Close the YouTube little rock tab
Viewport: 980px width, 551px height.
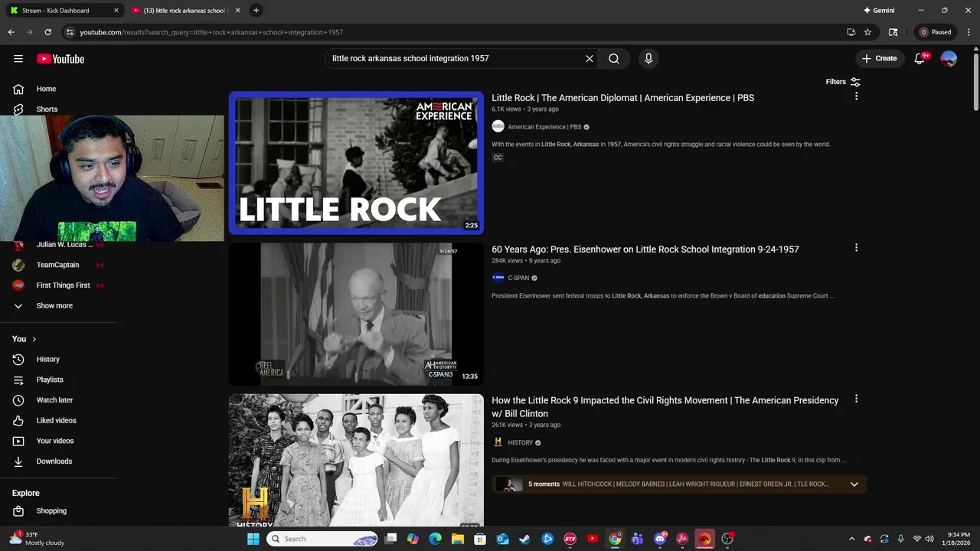237,11
